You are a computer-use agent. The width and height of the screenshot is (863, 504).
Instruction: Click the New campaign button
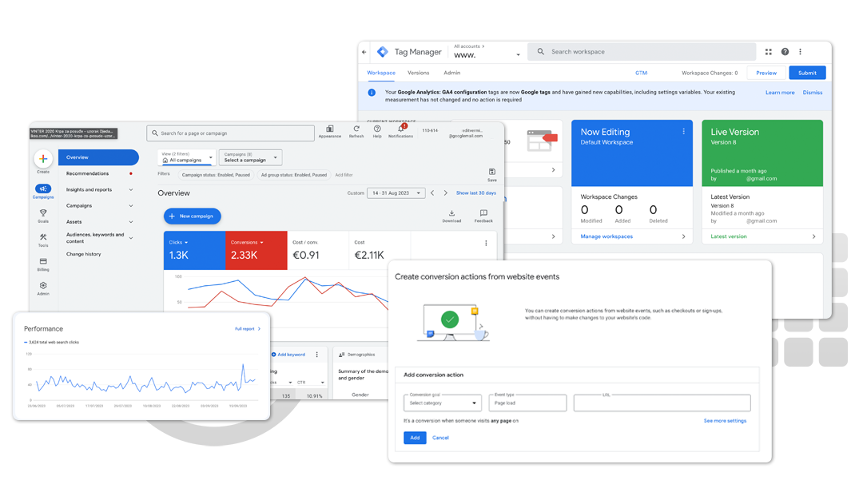pos(191,216)
